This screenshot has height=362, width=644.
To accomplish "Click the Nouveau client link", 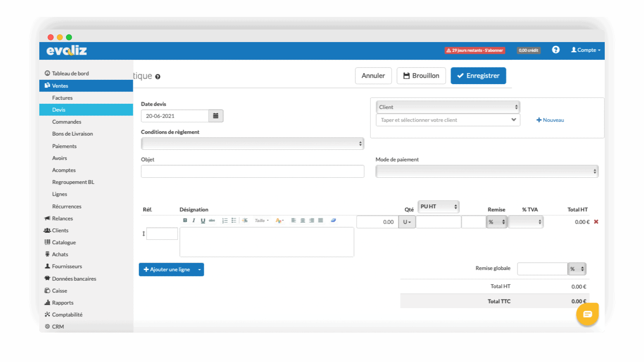I will click(550, 120).
